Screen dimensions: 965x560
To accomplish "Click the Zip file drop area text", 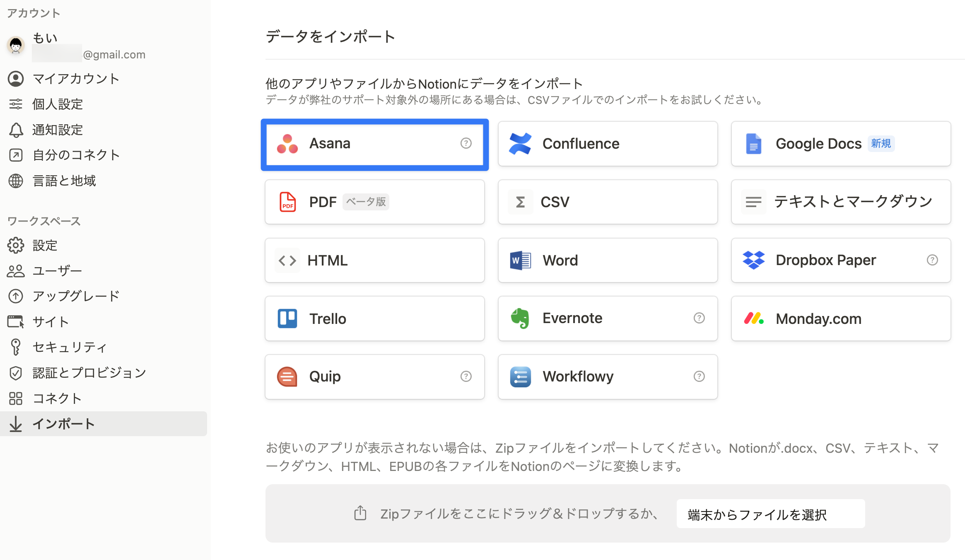I will point(520,514).
